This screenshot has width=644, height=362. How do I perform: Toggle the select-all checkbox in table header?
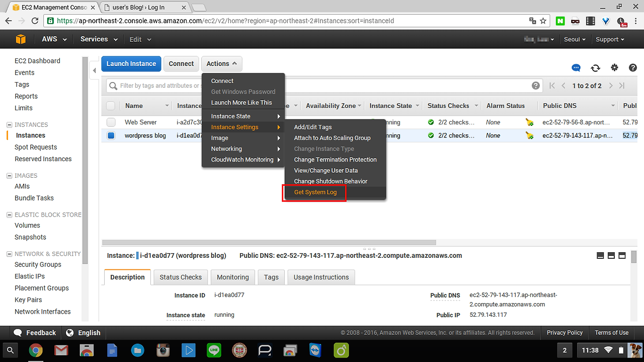pyautogui.click(x=111, y=106)
